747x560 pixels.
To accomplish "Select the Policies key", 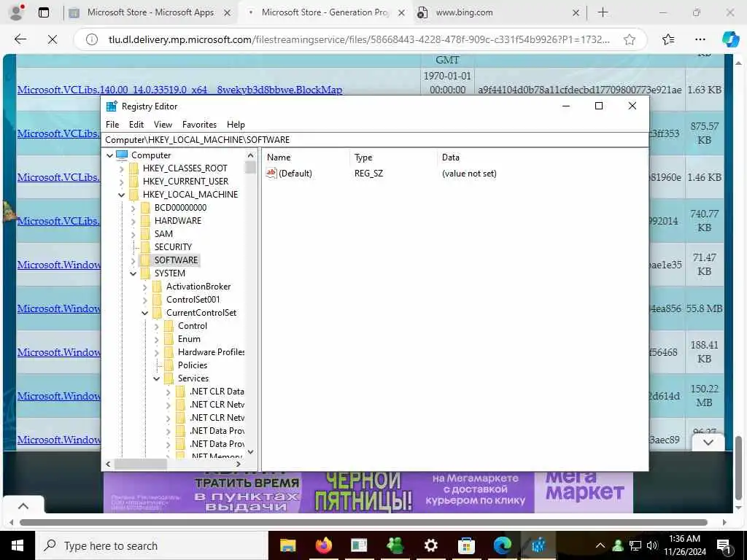I will 193,365.
